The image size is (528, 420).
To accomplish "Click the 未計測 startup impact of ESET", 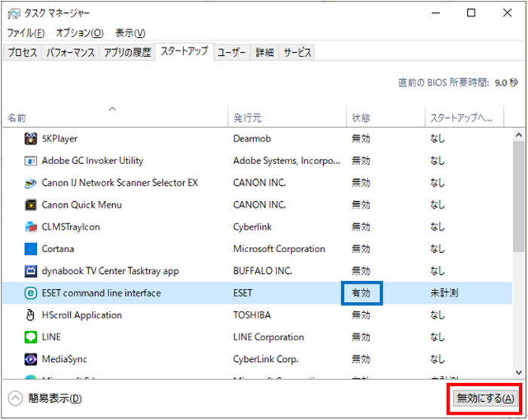I will point(444,293).
